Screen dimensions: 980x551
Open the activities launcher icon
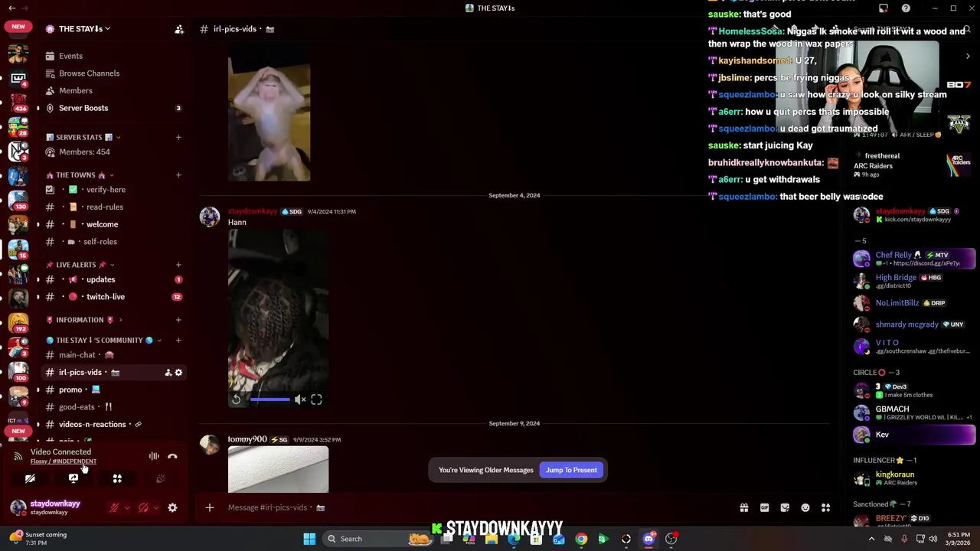[117, 479]
